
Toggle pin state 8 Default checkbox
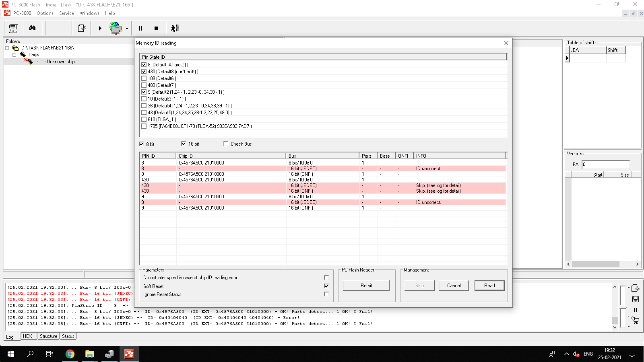pos(144,64)
